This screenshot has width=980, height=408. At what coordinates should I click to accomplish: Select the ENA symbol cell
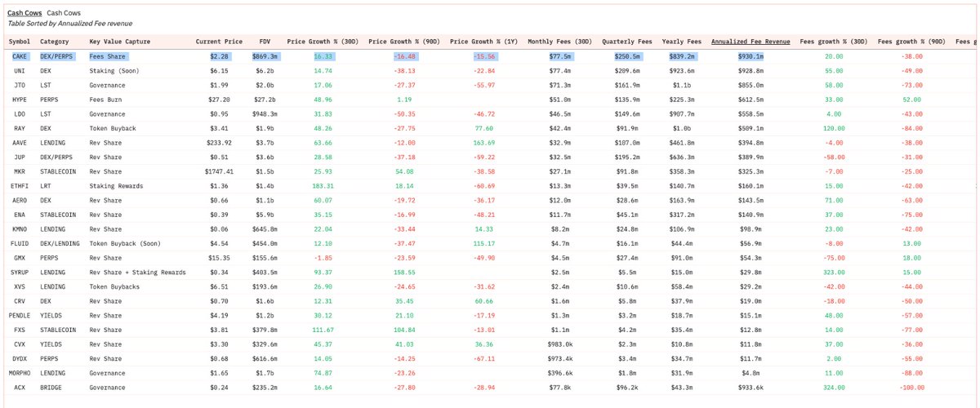click(20, 215)
